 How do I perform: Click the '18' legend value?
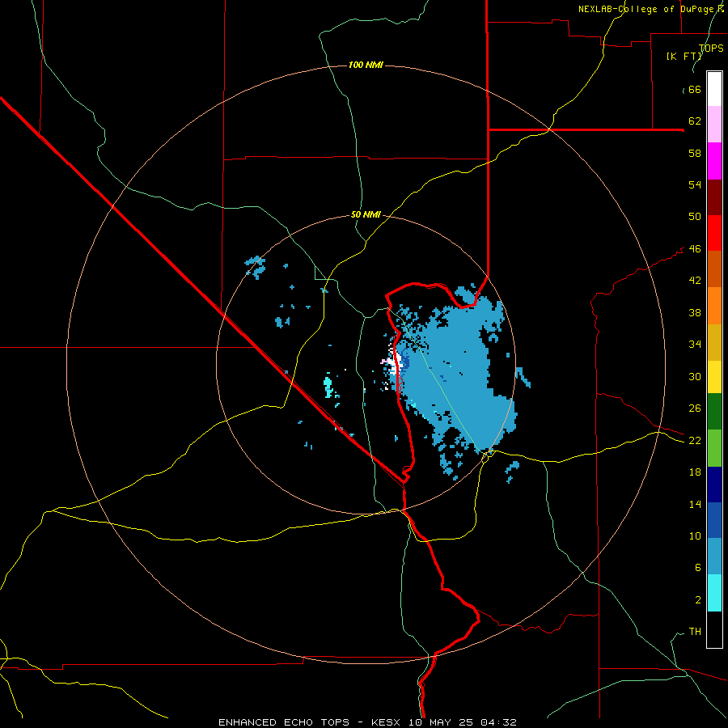point(695,472)
